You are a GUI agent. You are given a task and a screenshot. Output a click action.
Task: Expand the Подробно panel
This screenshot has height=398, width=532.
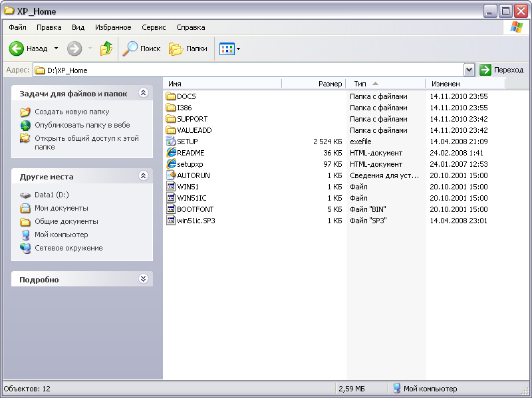click(143, 278)
